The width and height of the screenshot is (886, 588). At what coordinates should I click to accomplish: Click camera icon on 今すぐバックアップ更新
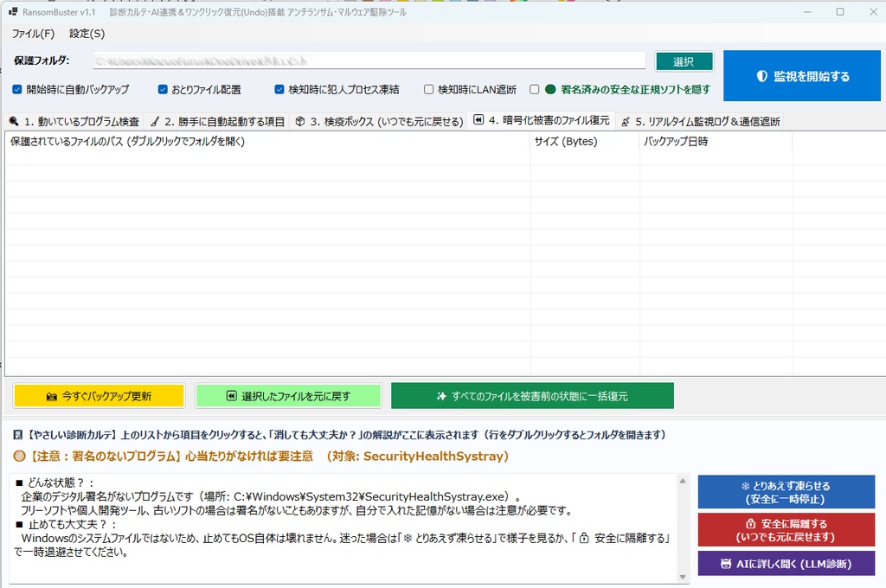coord(51,397)
